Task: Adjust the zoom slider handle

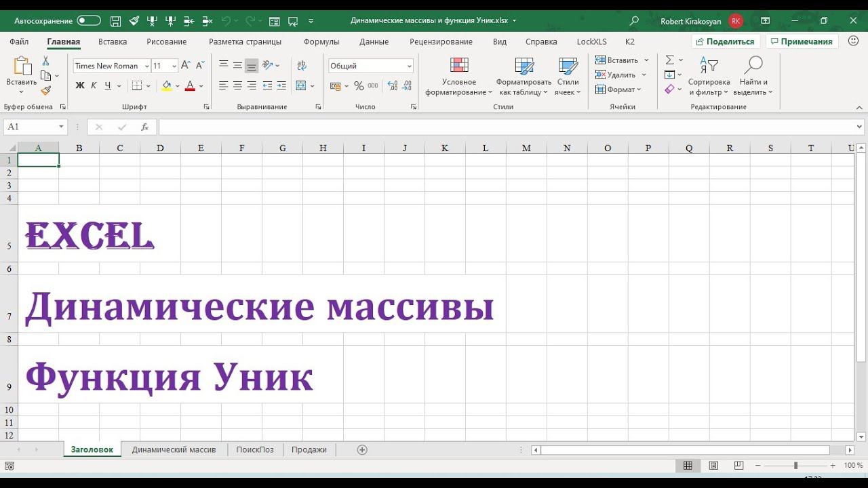Action: (795, 466)
